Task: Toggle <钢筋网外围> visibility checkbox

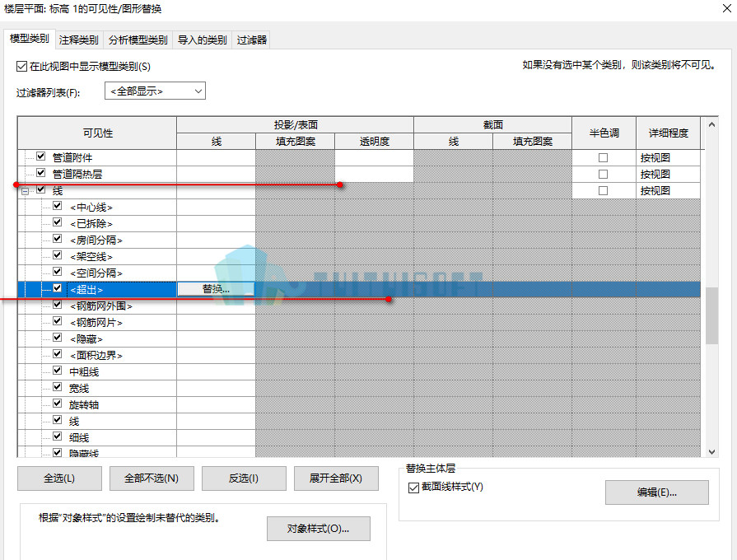Action: point(58,304)
